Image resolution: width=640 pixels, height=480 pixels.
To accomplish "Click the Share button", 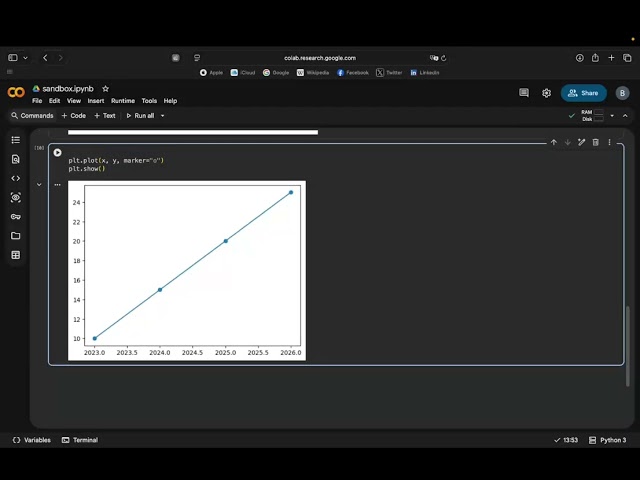I will point(583,93).
